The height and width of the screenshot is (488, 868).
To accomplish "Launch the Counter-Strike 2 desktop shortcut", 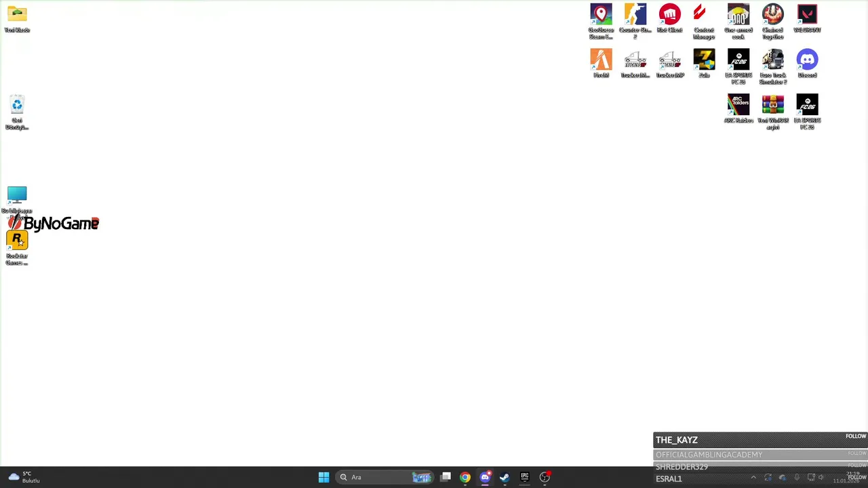I will click(635, 22).
